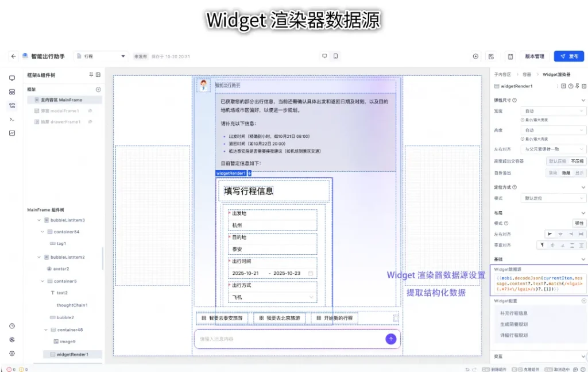
Task: Open 版本管理 version management
Action: point(534,56)
